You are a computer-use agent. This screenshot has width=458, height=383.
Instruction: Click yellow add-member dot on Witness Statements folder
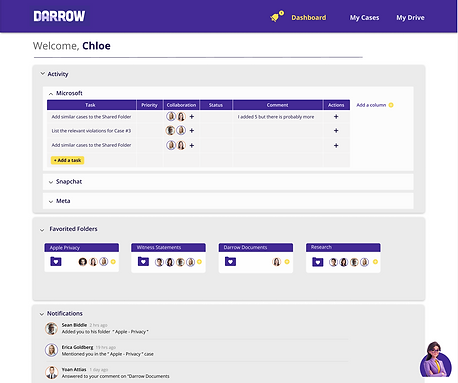point(199,262)
